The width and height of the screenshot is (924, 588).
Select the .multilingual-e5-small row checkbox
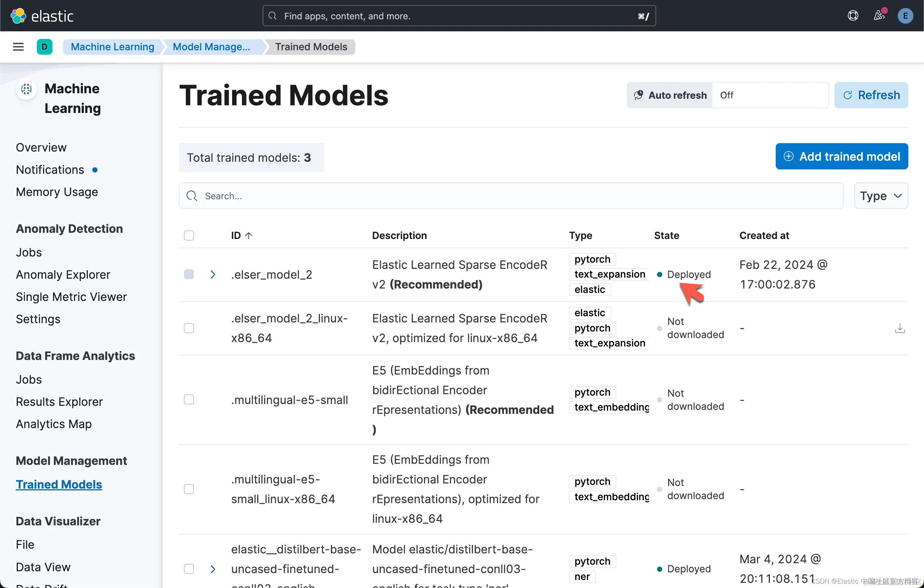(189, 399)
